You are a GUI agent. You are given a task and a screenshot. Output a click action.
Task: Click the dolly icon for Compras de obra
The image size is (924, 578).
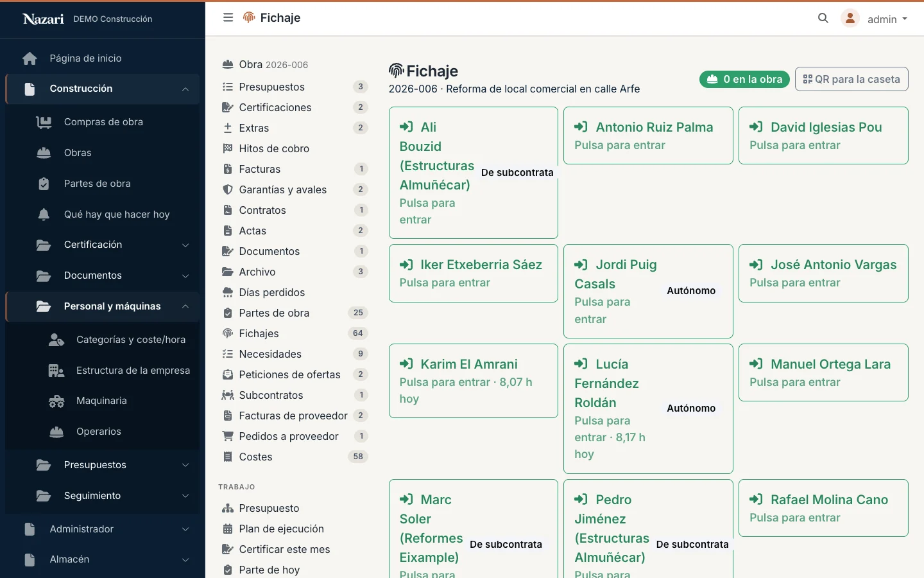(x=44, y=122)
